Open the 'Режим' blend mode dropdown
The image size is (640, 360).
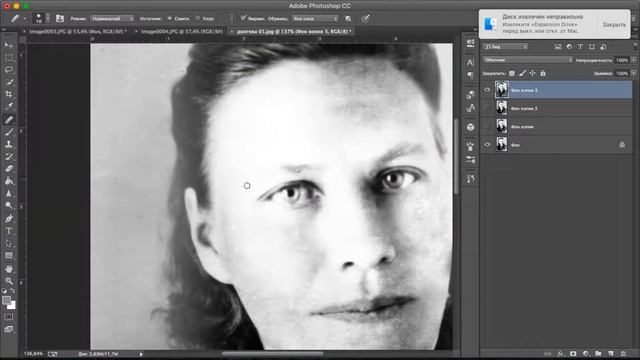point(112,18)
